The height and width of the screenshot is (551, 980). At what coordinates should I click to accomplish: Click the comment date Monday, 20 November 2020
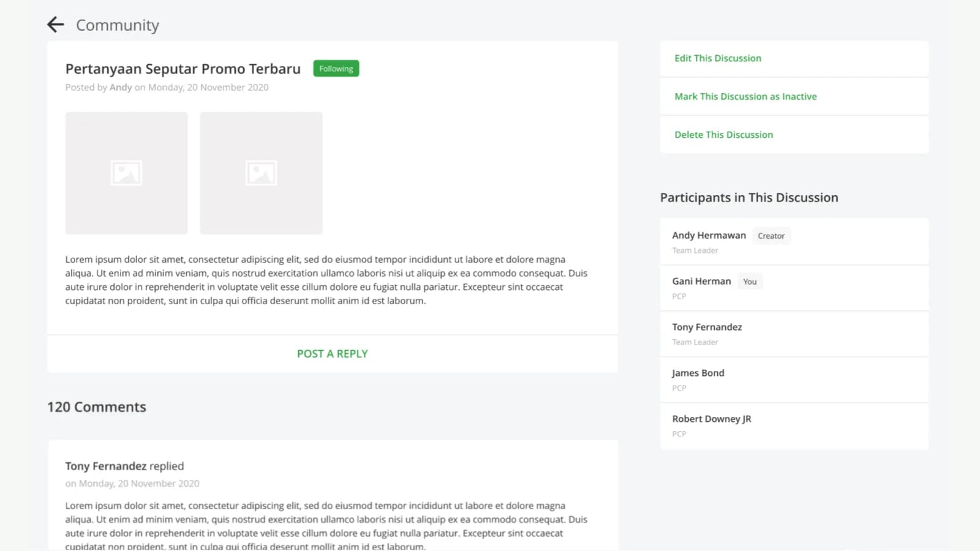click(139, 484)
